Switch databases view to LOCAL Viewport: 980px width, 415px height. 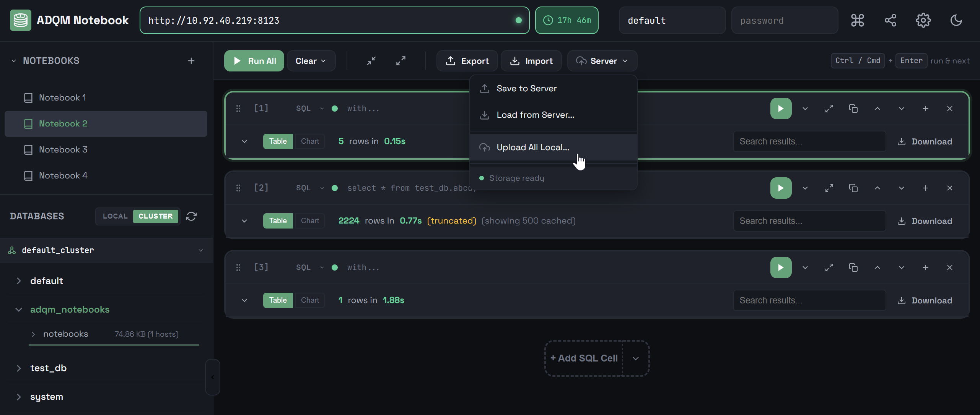(x=115, y=216)
